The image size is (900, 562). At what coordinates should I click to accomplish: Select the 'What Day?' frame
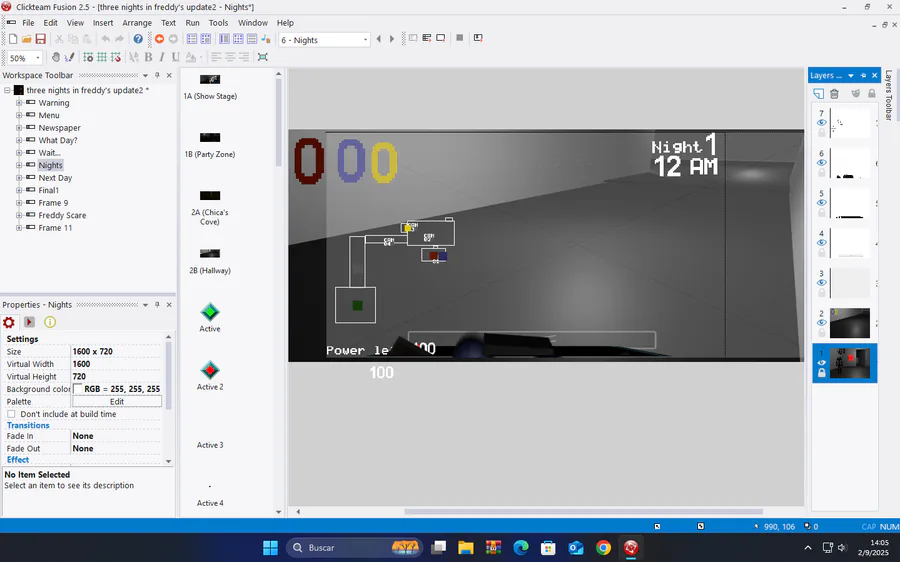pyautogui.click(x=57, y=140)
